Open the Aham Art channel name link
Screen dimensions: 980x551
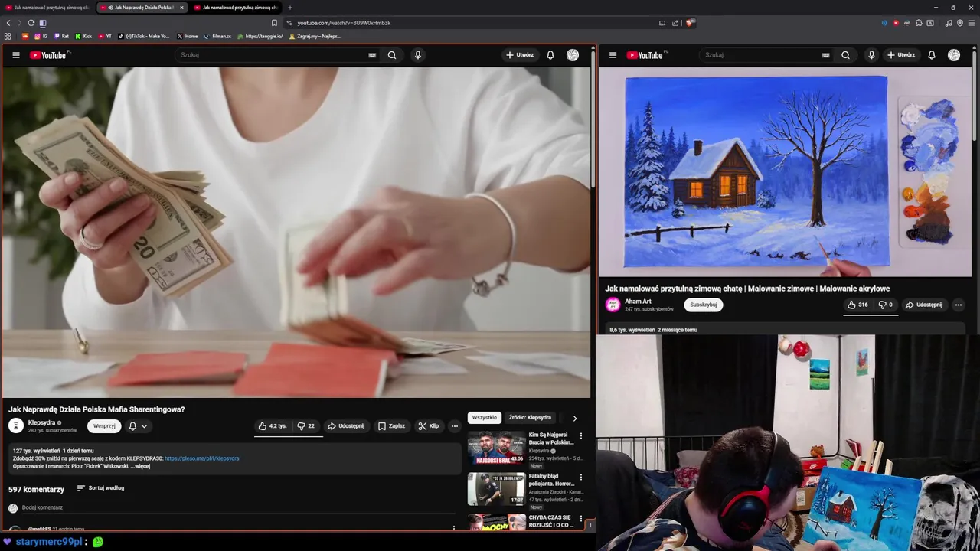(x=638, y=302)
